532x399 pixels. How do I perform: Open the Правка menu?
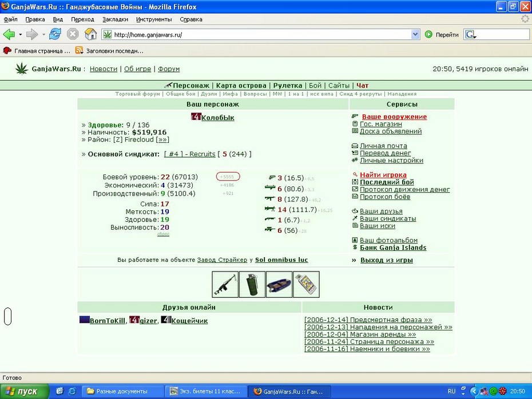click(35, 19)
